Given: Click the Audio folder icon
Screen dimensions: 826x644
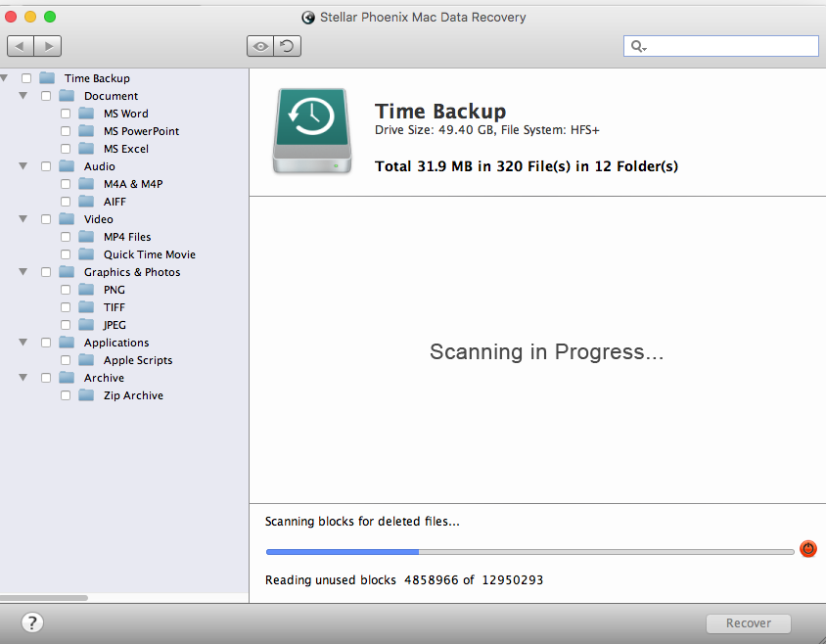Looking at the screenshot, I should [x=67, y=166].
